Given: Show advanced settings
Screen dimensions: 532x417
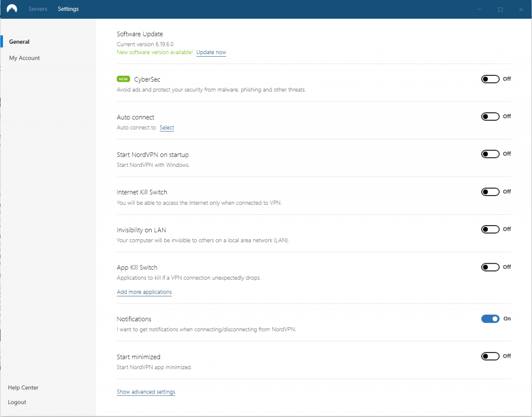Looking at the screenshot, I should tap(146, 392).
